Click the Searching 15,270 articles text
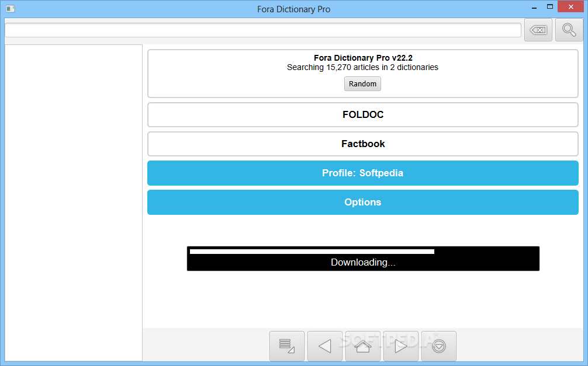Viewport: 588px width, 366px height. (362, 68)
